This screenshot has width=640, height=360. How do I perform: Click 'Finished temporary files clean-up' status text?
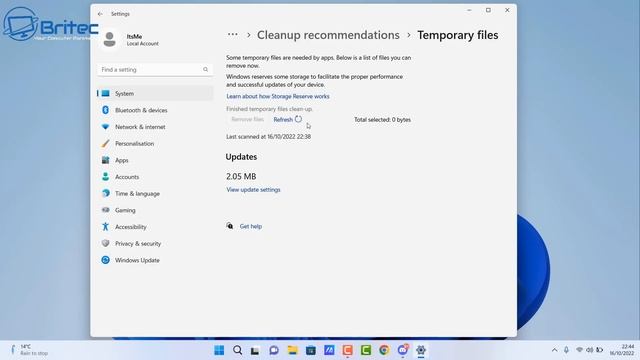tap(269, 109)
